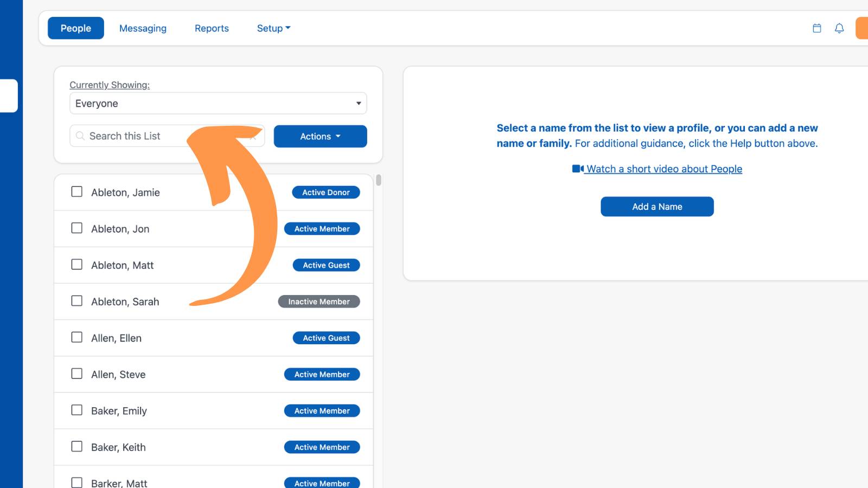Open the calendar icon in top bar

816,28
